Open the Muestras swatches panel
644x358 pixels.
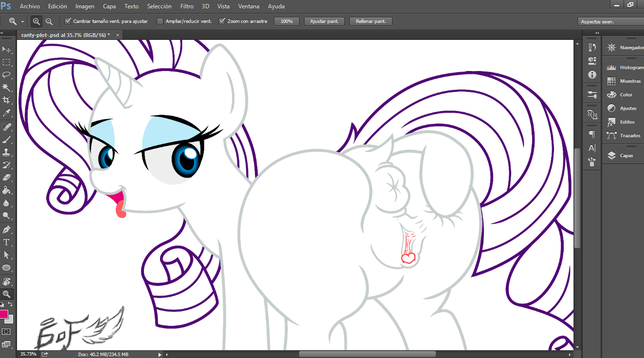[624, 81]
